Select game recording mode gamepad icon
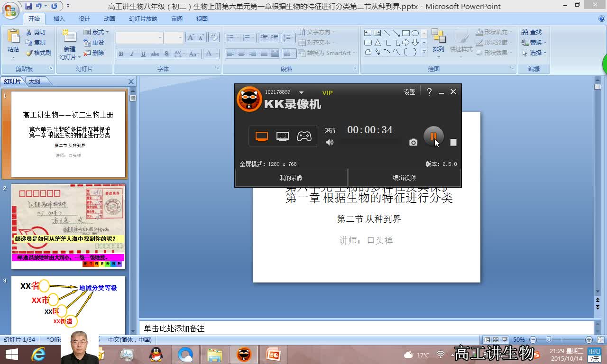 pyautogui.click(x=304, y=136)
